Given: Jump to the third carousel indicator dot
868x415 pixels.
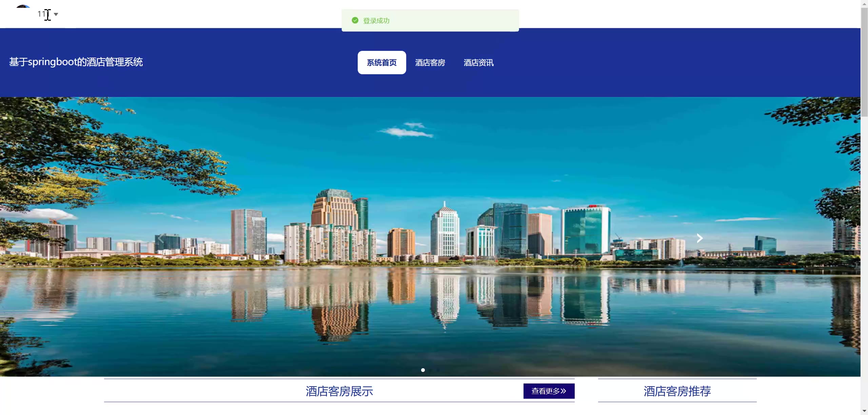Looking at the screenshot, I should 438,370.
